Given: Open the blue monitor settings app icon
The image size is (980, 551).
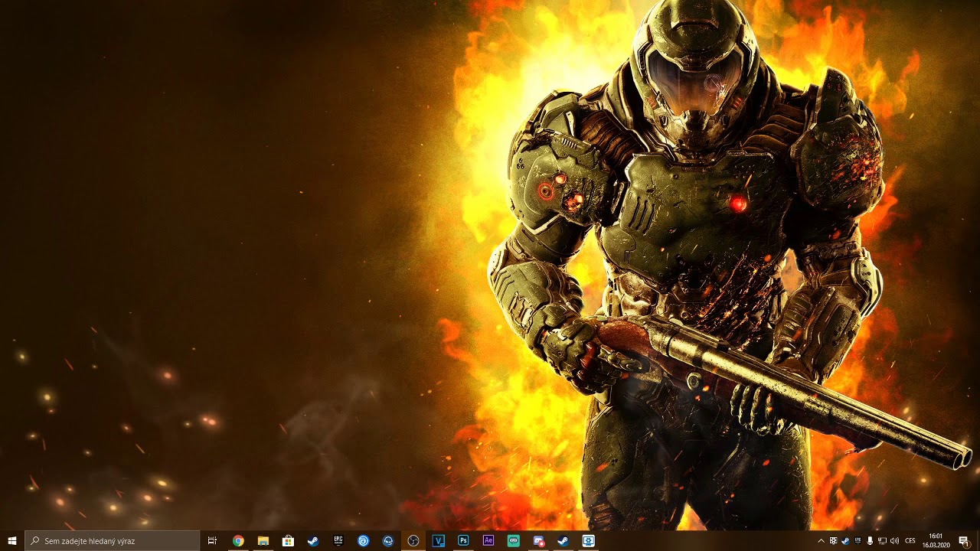Looking at the screenshot, I should [588, 541].
